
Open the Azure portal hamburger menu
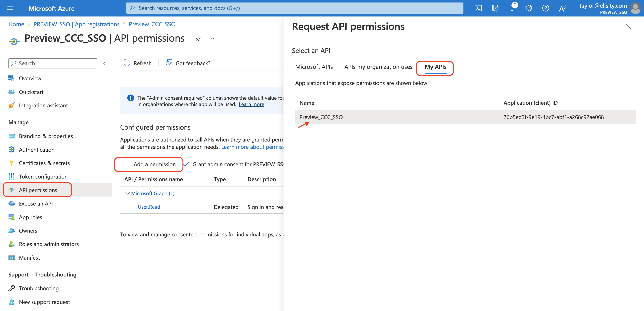tap(10, 8)
